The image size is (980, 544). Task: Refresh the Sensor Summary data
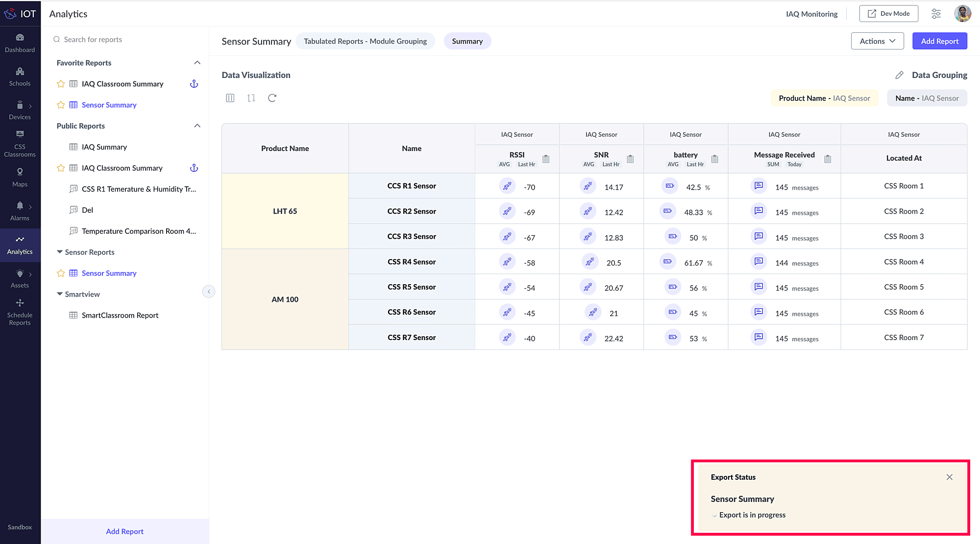click(272, 98)
